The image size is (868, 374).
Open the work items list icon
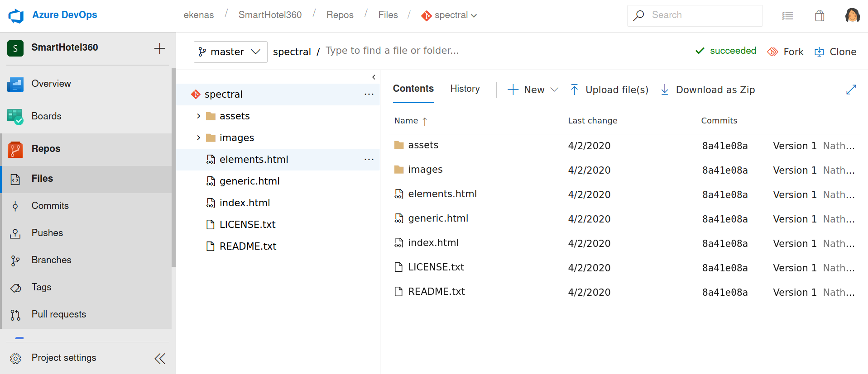[x=787, y=16]
